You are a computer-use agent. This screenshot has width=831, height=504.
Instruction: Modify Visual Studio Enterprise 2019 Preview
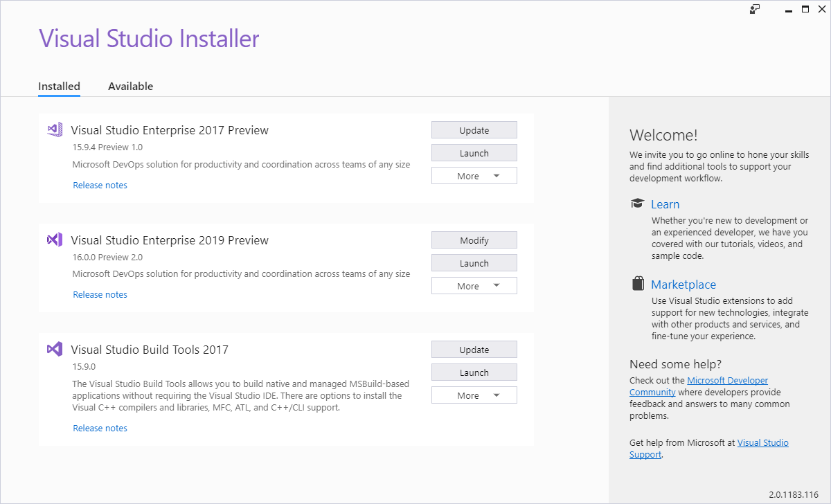coord(474,240)
